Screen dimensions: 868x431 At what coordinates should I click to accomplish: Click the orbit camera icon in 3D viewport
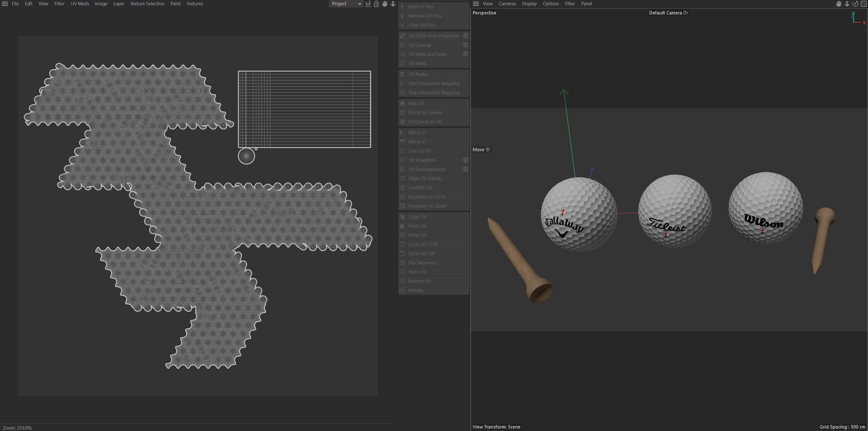[855, 4]
